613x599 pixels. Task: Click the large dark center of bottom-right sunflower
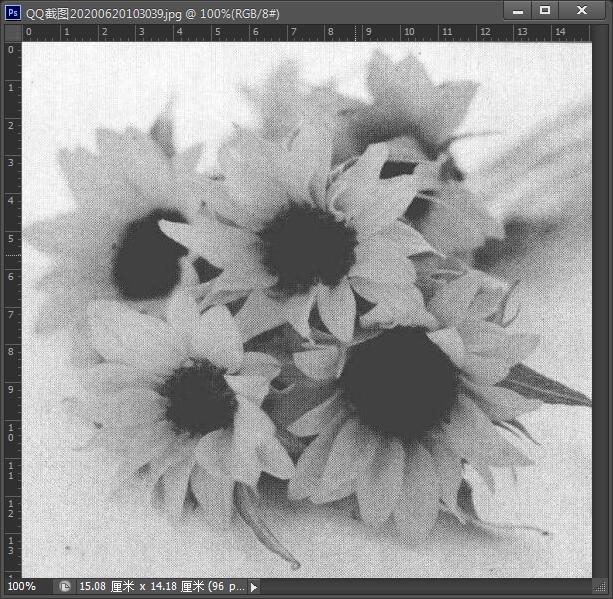point(398,382)
